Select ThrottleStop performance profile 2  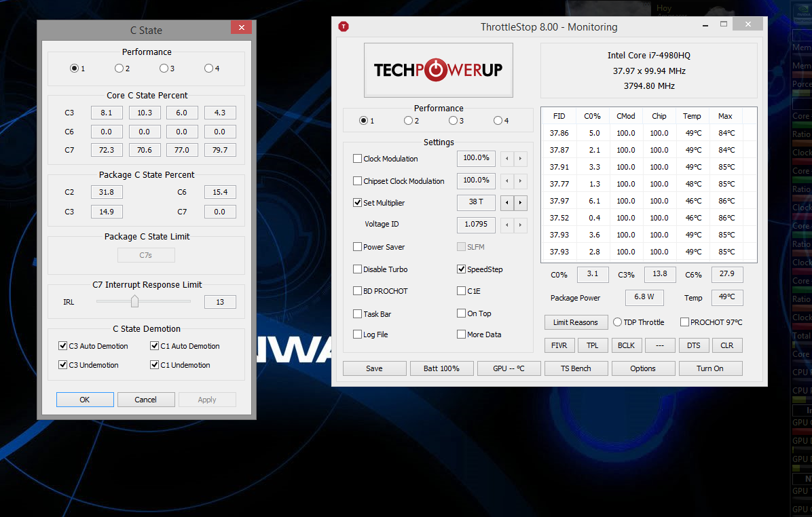pyautogui.click(x=408, y=121)
